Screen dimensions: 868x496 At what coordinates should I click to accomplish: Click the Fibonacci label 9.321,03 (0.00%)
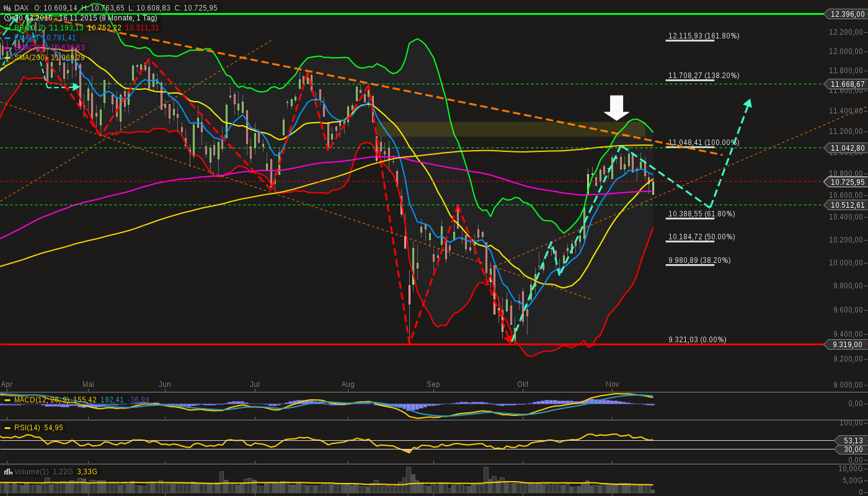coord(697,340)
